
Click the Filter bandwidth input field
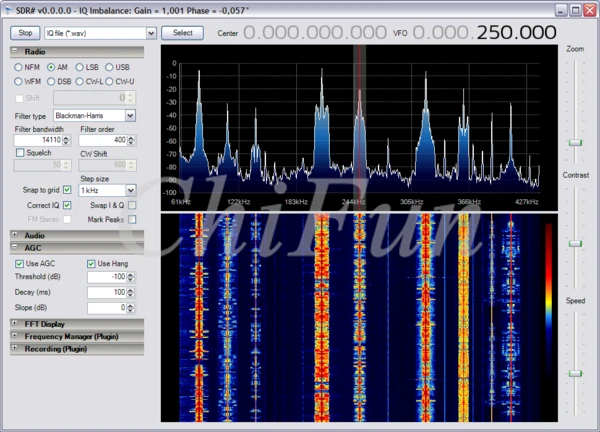click(x=38, y=140)
